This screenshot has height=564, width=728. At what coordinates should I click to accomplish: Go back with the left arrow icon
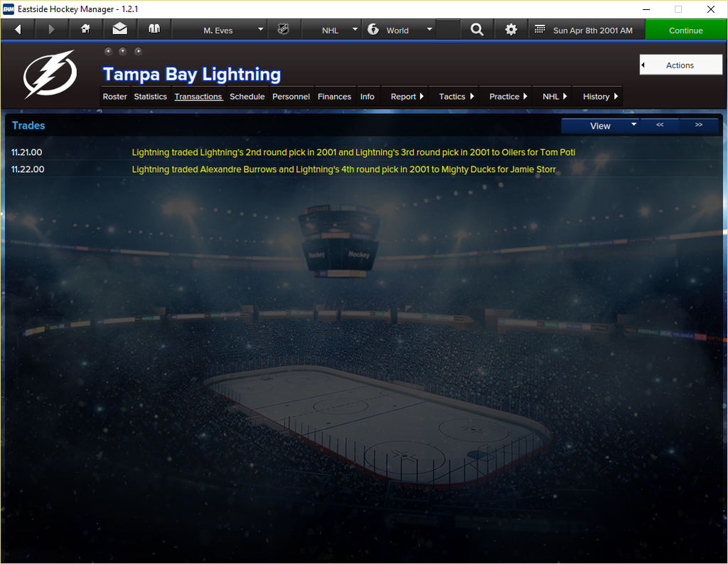click(18, 30)
